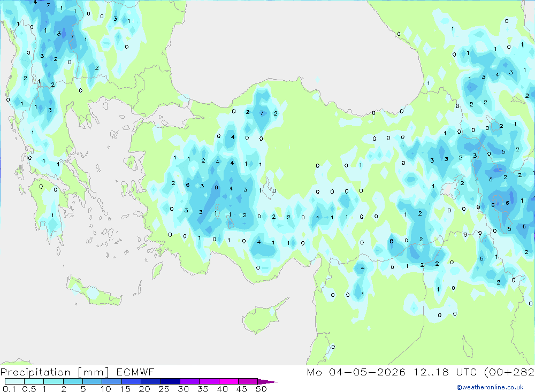Click the legend label 40
The height and width of the screenshot is (392, 535).
click(x=223, y=389)
